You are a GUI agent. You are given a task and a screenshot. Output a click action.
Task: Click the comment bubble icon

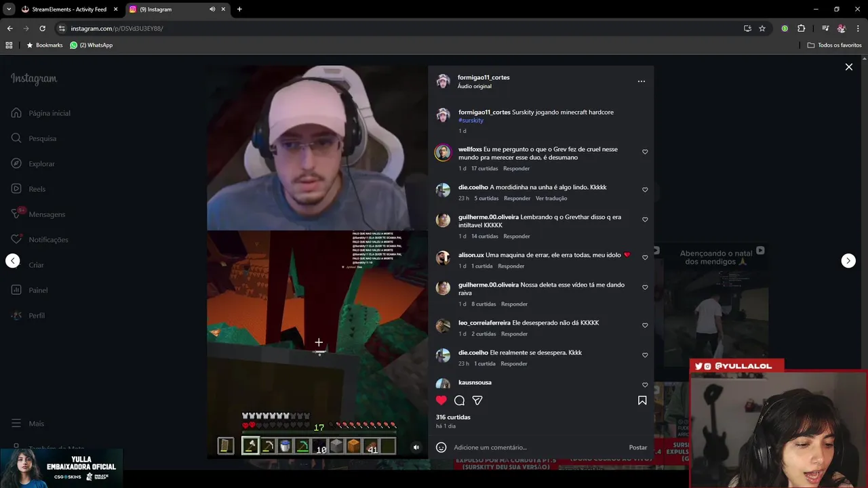[x=459, y=400]
